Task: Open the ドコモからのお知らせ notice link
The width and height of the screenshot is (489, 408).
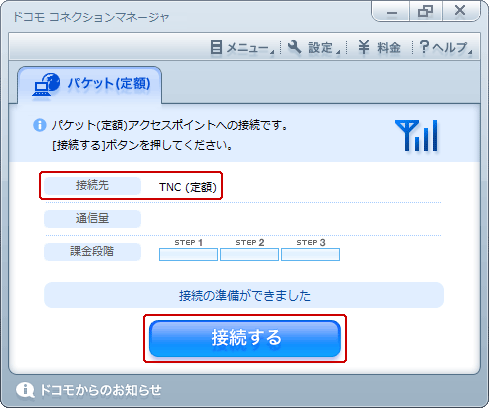Action: coord(100,390)
